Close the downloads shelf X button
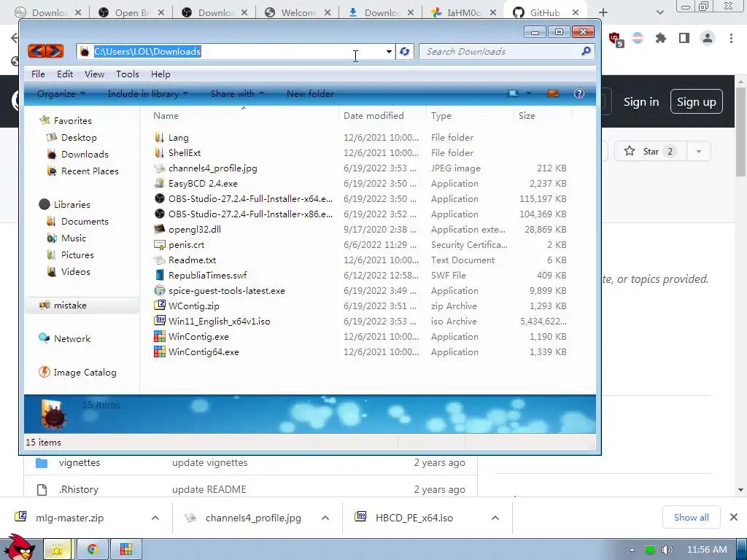The width and height of the screenshot is (747, 560). [734, 517]
